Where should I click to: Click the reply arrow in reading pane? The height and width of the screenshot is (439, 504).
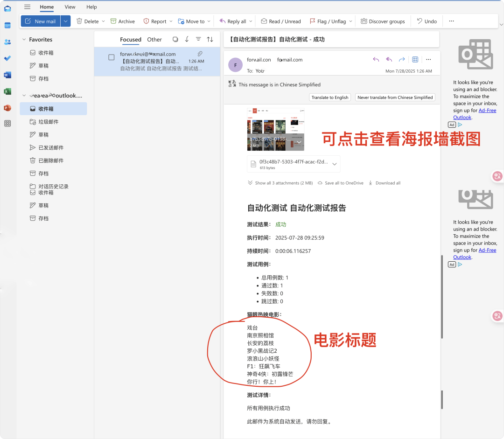point(376,59)
